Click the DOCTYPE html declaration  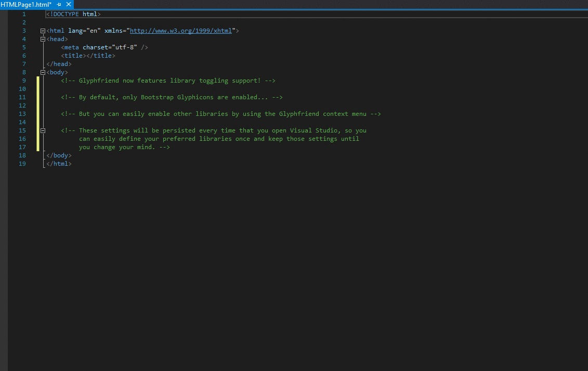[73, 14]
